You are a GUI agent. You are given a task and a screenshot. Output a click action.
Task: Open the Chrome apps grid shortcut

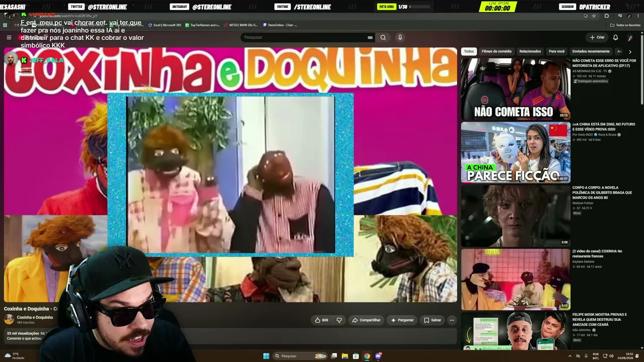[x=5, y=25]
